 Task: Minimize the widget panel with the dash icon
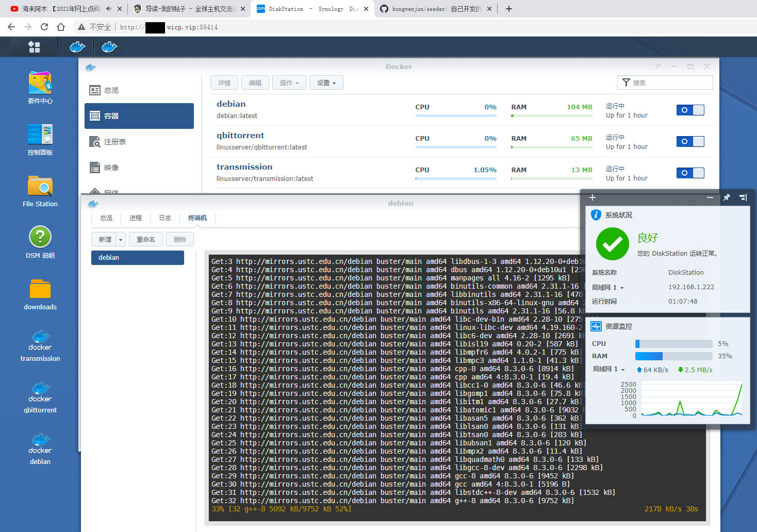click(x=710, y=197)
